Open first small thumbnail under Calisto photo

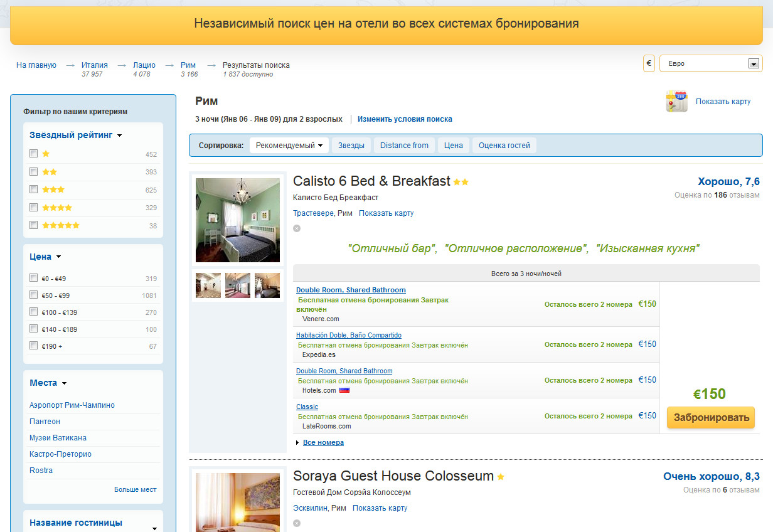pyautogui.click(x=208, y=285)
